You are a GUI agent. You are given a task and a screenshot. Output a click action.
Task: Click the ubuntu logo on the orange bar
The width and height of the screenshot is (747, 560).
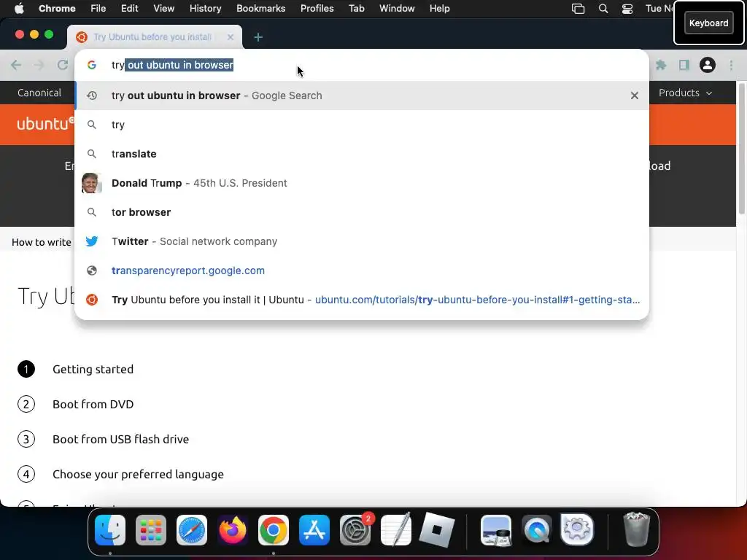pos(46,124)
